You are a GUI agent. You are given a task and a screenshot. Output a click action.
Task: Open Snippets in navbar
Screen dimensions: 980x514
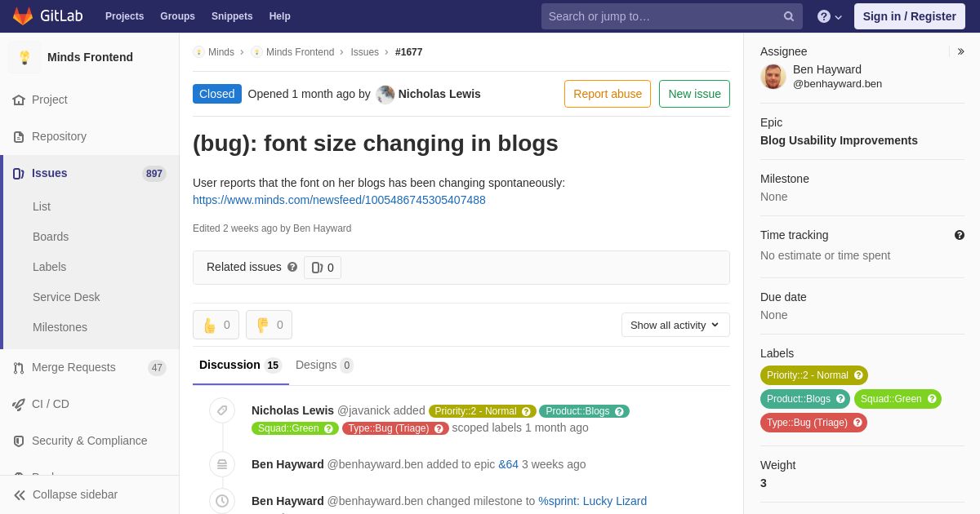(232, 16)
